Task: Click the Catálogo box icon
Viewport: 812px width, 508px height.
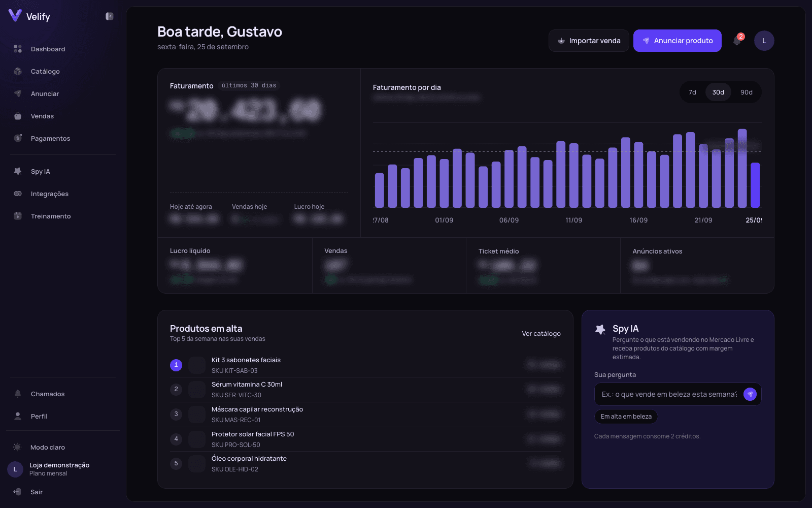Action: click(x=18, y=71)
